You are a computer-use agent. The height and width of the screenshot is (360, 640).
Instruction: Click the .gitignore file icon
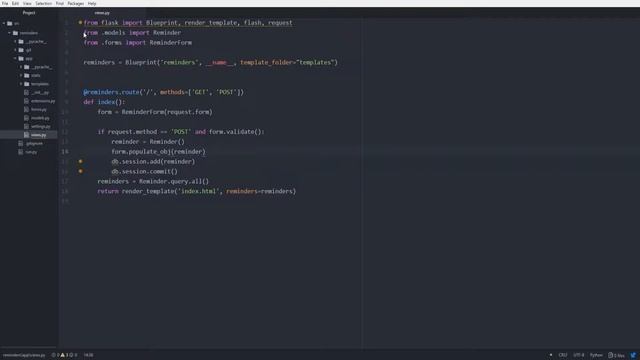point(21,143)
